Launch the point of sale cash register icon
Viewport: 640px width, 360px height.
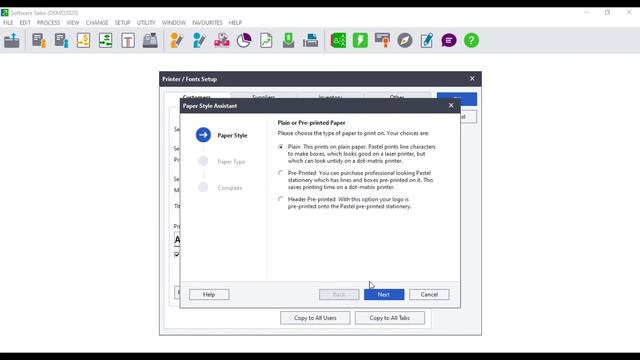150,40
